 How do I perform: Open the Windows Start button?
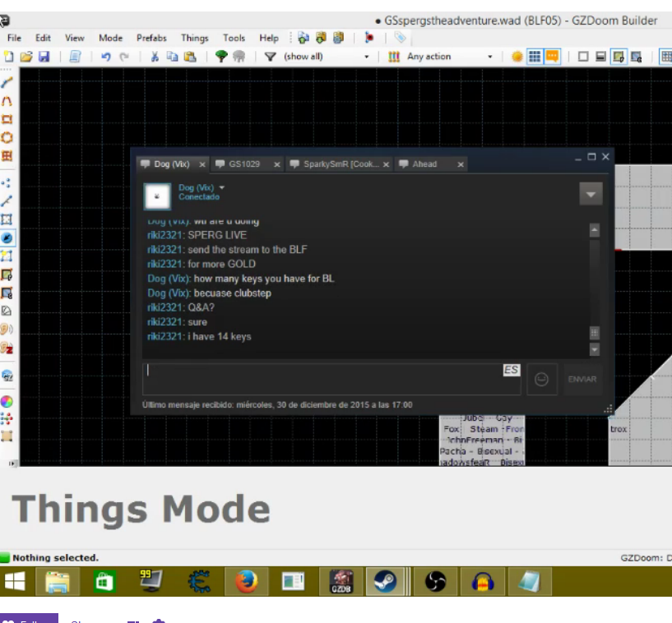(15, 582)
